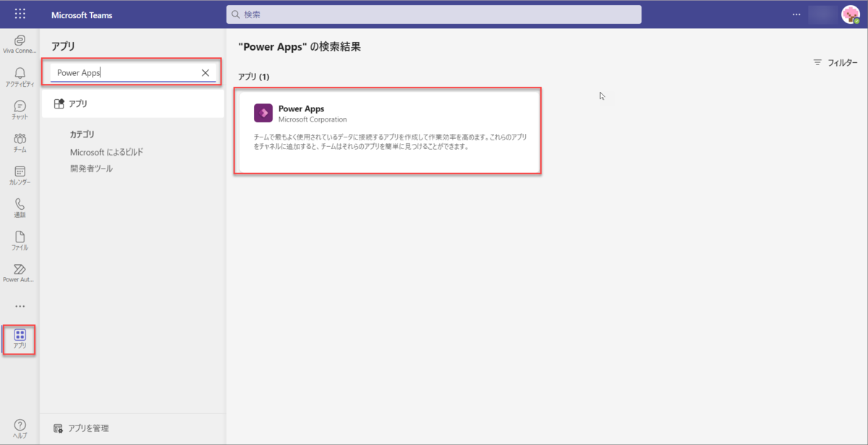Open Calls (通話) in the sidebar
The image size is (868, 445).
click(x=20, y=208)
